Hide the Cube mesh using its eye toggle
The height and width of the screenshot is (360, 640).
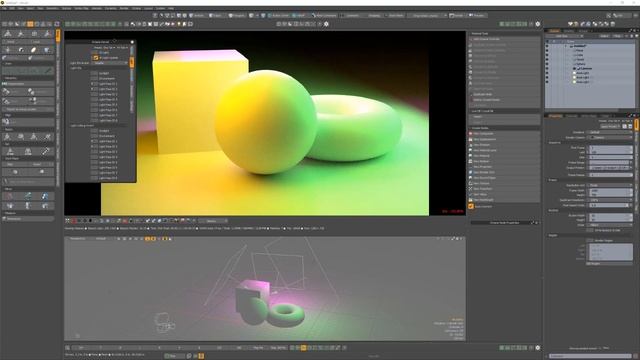point(547,55)
